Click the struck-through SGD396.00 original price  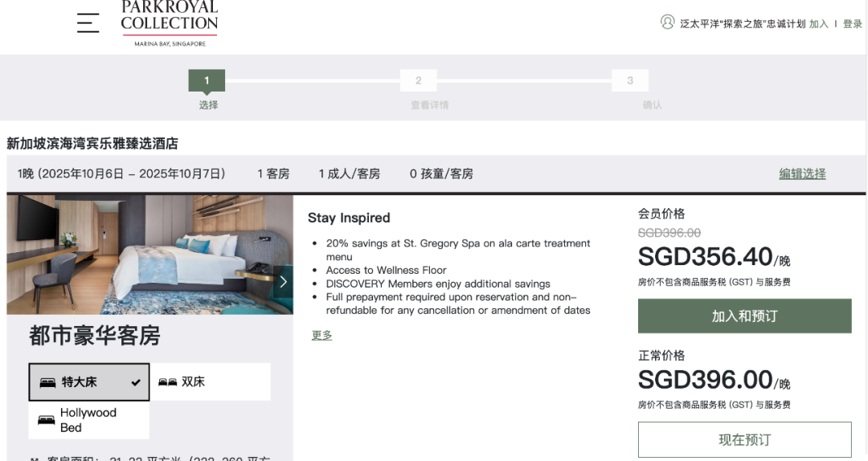pyautogui.click(x=669, y=233)
